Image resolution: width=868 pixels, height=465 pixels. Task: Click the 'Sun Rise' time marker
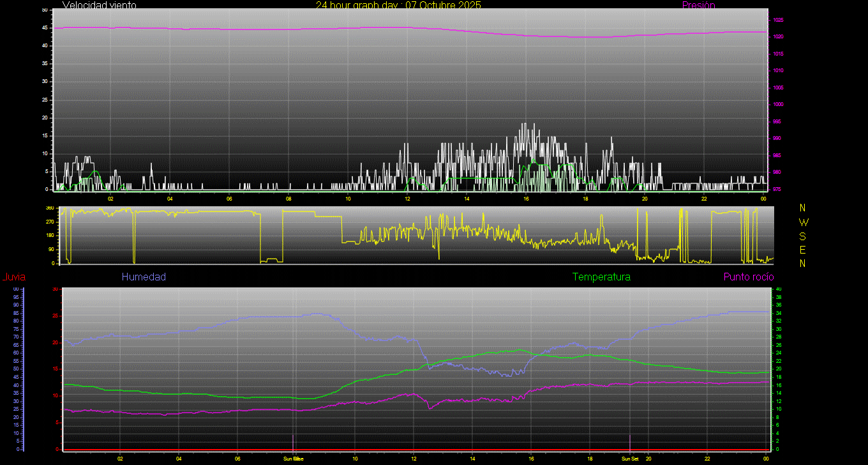tap(294, 459)
